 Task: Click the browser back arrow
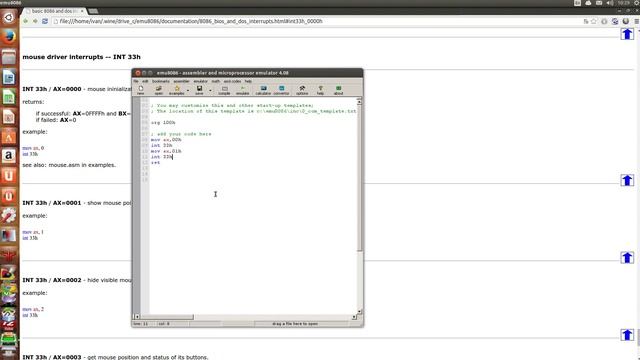point(26,21)
